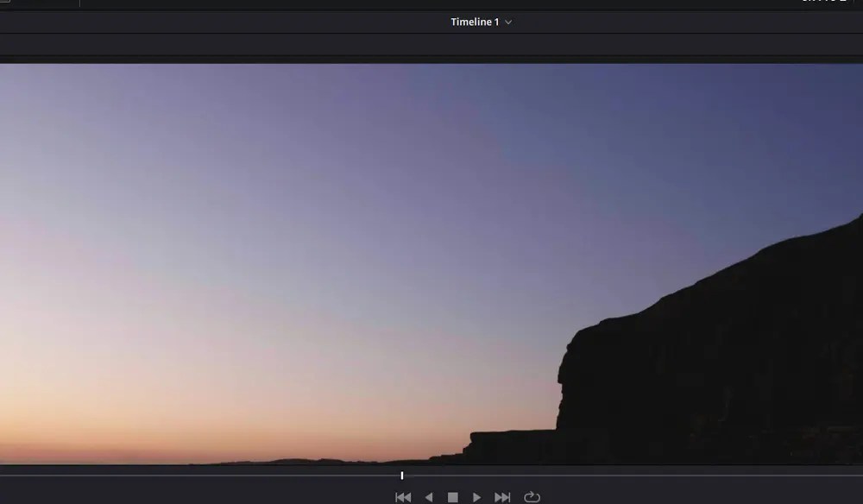The height and width of the screenshot is (504, 863).
Task: Select the Timeline 1 header label
Action: 473,22
